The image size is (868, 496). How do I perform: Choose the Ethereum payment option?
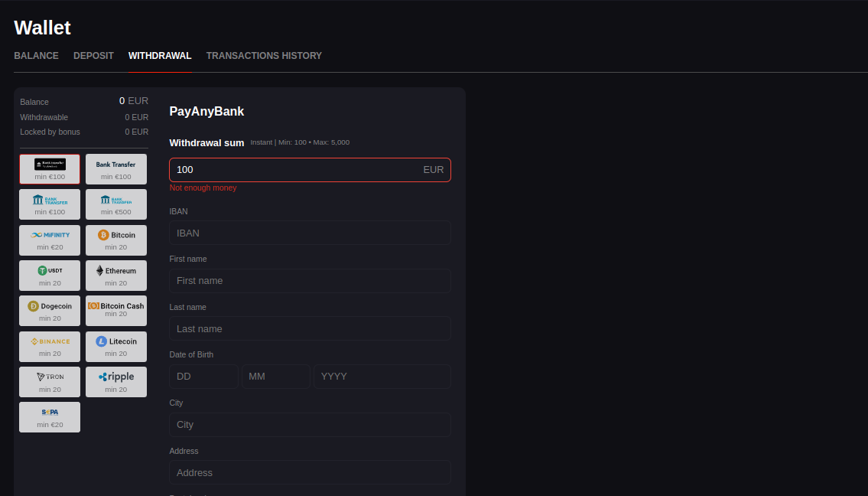(116, 275)
